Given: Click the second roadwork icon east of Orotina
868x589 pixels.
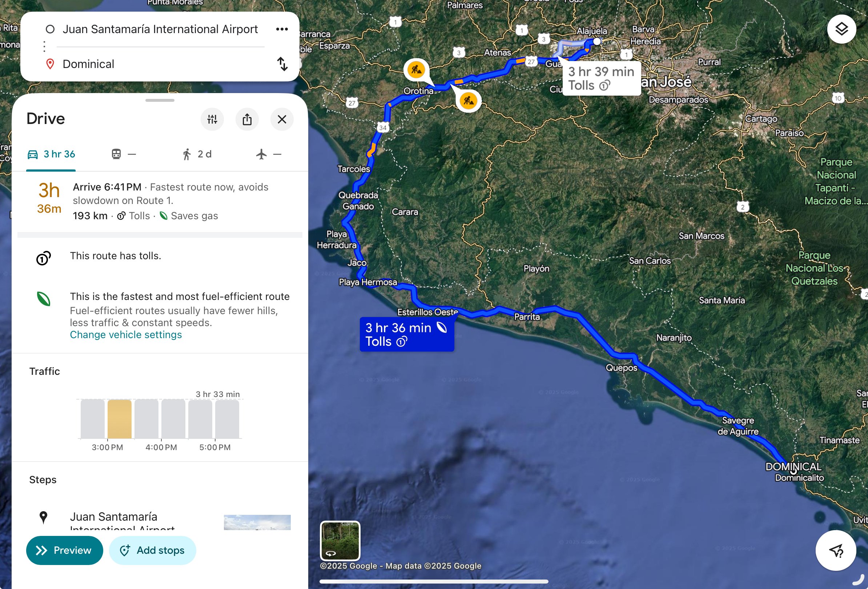Looking at the screenshot, I should [x=469, y=100].
